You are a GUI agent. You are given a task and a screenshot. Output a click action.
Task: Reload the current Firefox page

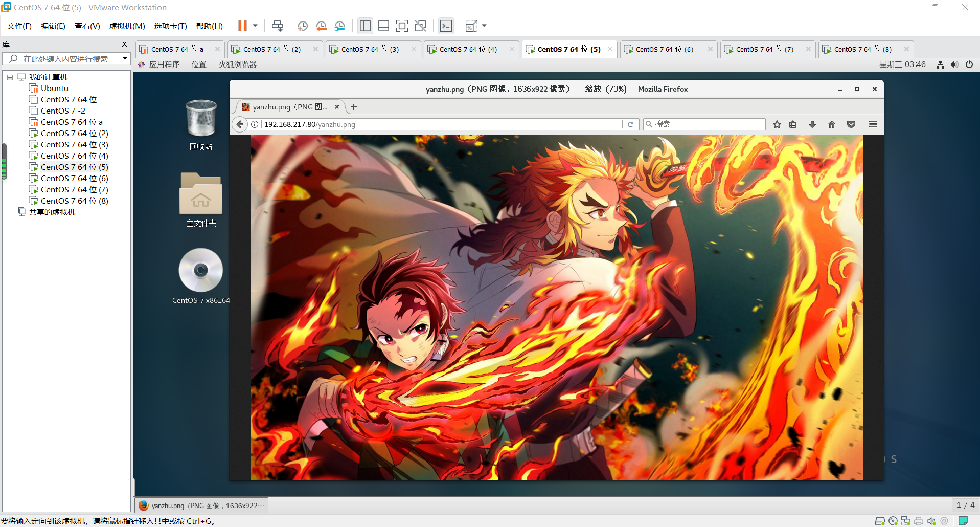click(x=631, y=124)
